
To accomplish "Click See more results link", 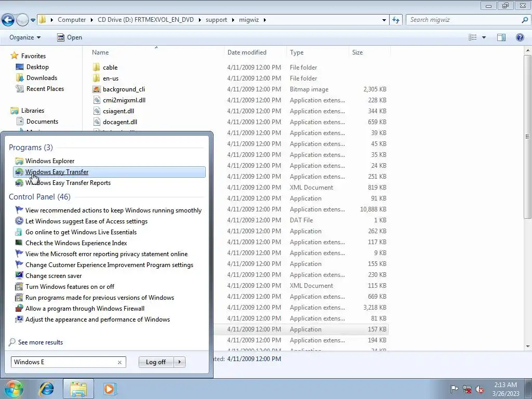I will (x=41, y=342).
